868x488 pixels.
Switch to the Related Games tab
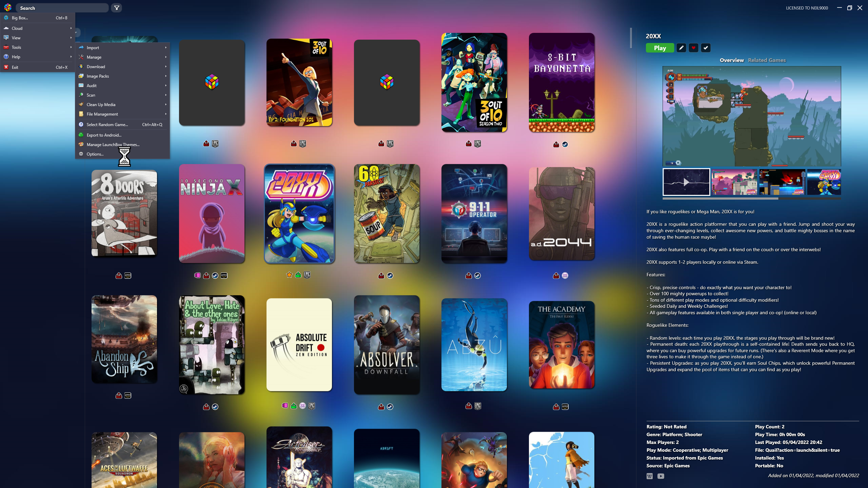pos(767,60)
